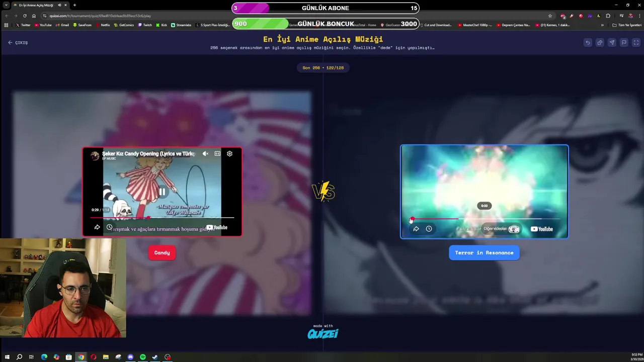Pause the Candy opening video
Viewport: 644px width, 362px height.
click(162, 192)
